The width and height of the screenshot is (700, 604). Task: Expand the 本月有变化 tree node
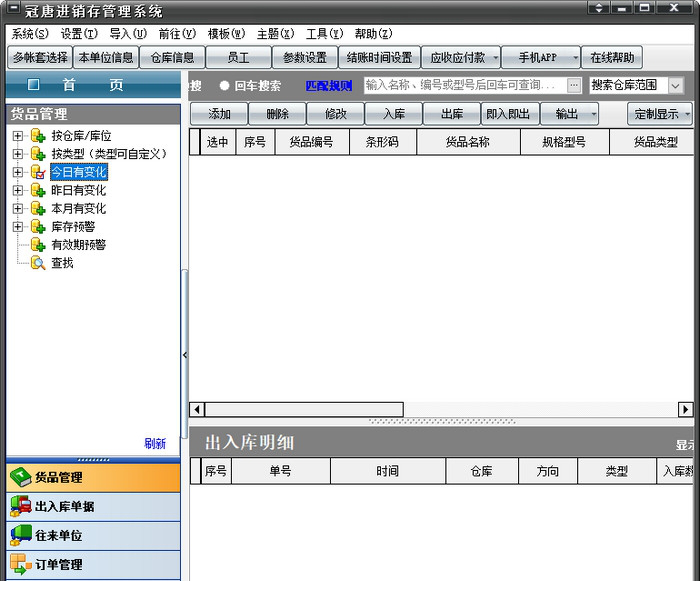point(17,208)
